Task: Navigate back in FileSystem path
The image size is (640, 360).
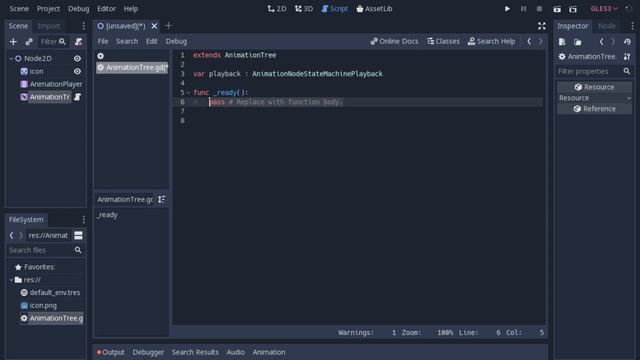Action: (x=11, y=236)
